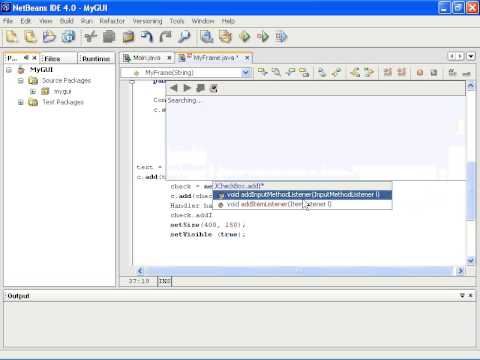This screenshot has height=360, width=480.
Task: Switch to the Runtime tab
Action: 96,58
